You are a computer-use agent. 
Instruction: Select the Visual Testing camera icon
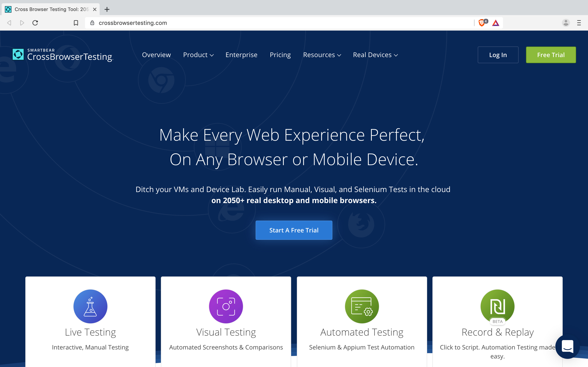(x=226, y=306)
